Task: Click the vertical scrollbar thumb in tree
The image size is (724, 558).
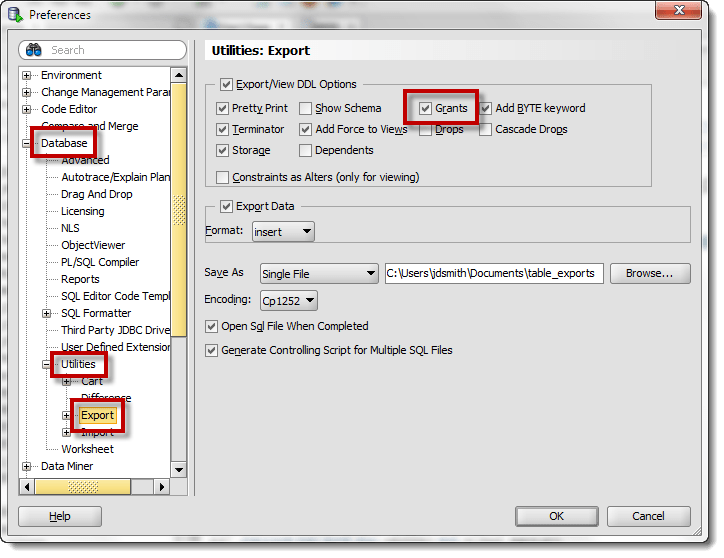Action: tap(179, 209)
